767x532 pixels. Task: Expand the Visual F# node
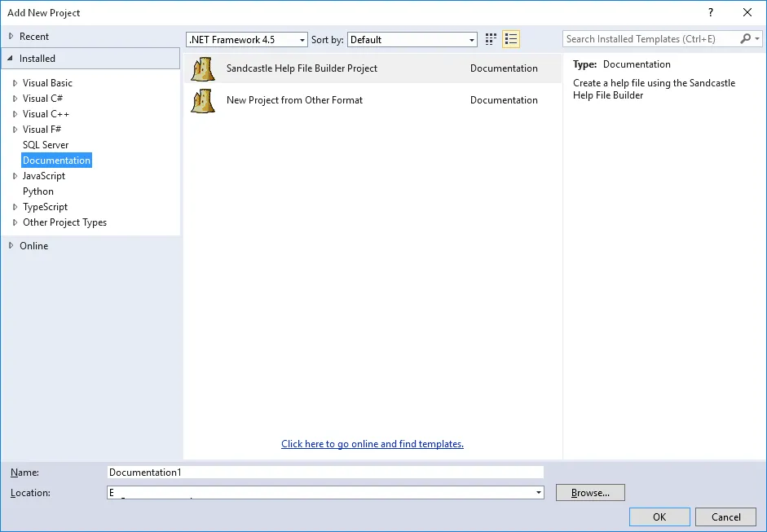coord(15,130)
